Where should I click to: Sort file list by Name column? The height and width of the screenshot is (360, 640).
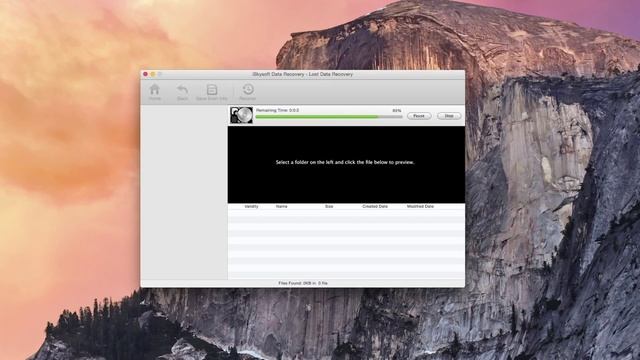[282, 207]
